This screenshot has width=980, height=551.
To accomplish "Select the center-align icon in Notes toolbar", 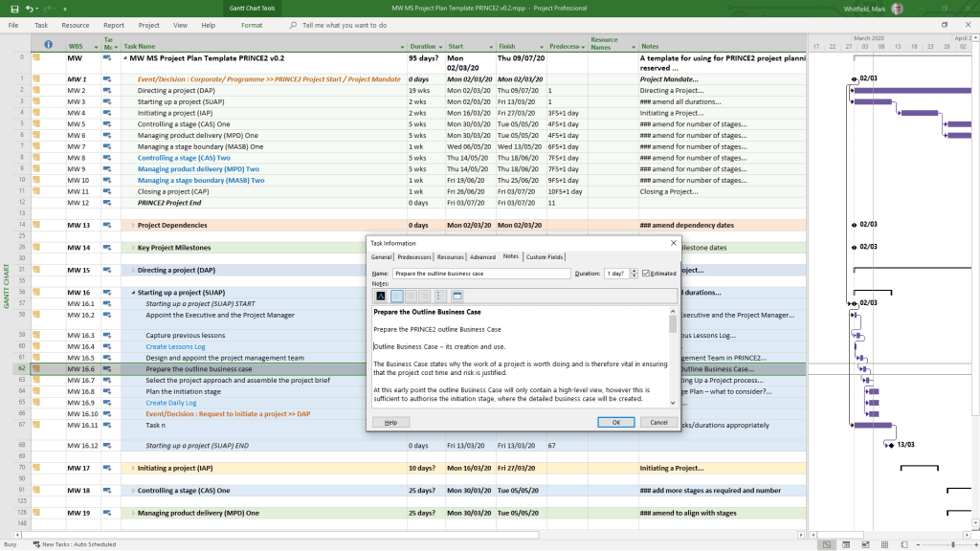I will click(x=410, y=296).
